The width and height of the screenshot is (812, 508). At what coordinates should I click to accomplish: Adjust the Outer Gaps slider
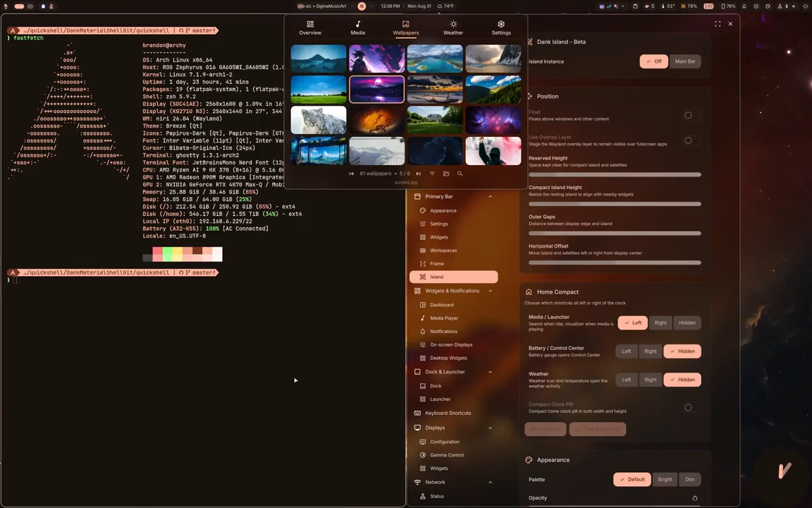tap(615, 234)
